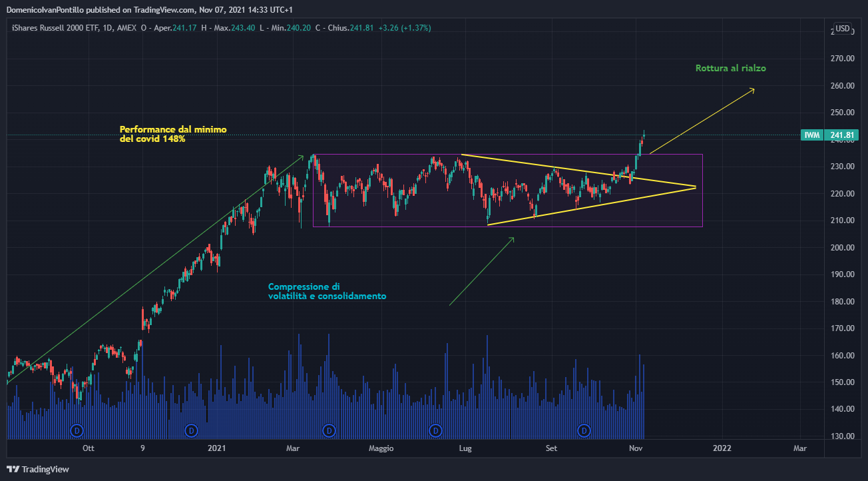The height and width of the screenshot is (481, 868).
Task: Click the Set time axis label
Action: point(552,448)
